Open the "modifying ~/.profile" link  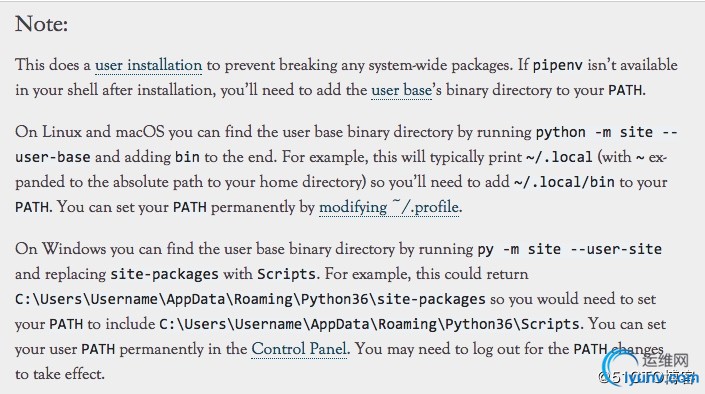389,207
